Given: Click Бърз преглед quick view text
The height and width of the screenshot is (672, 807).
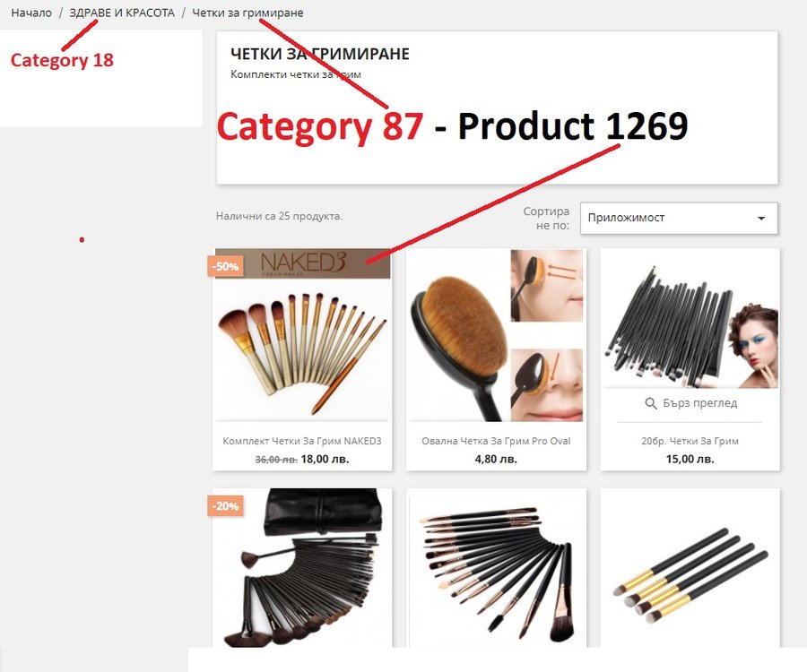Looking at the screenshot, I should (700, 403).
